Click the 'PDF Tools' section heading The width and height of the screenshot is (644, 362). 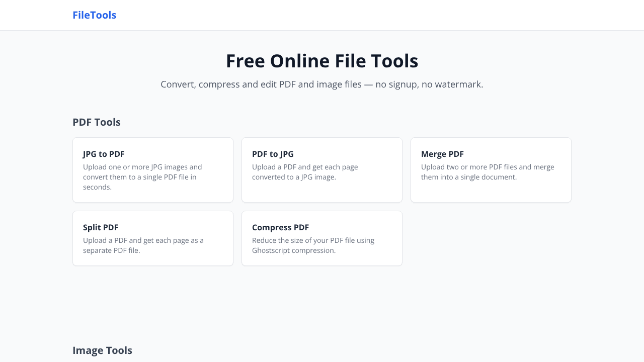click(97, 122)
